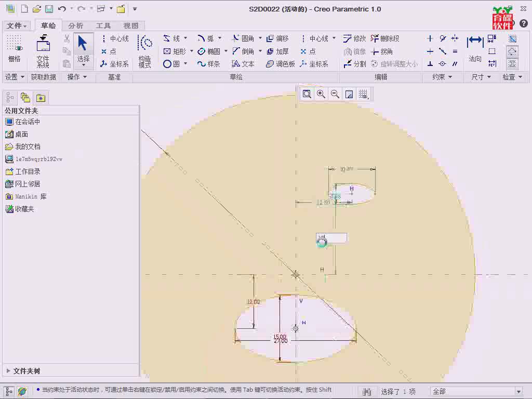Toggle overlapping geometry inspect icon

point(512,64)
